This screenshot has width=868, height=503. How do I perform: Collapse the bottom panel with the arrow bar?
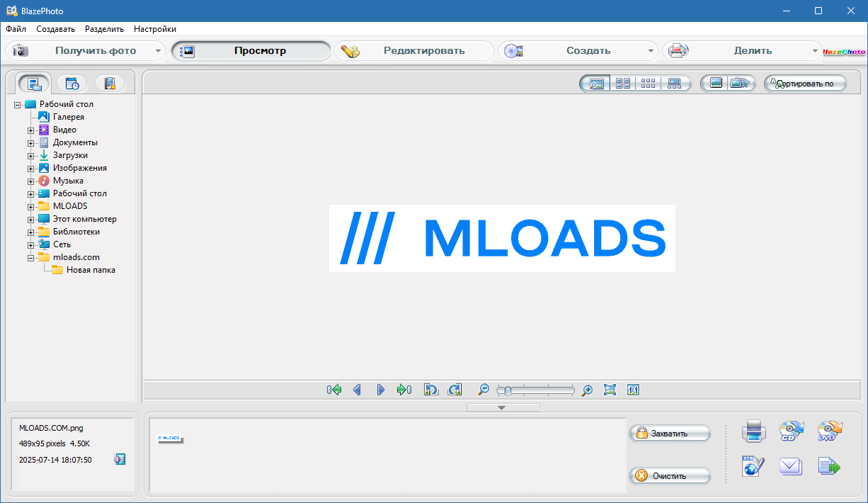[x=502, y=407]
